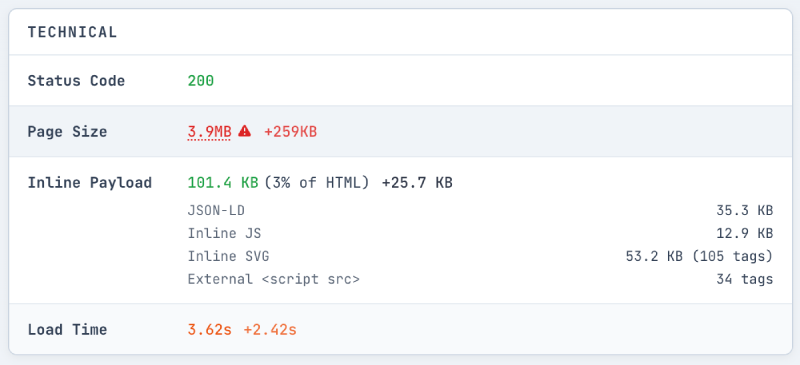Select the JSON-LD breakdown row
800x365 pixels.
point(480,210)
